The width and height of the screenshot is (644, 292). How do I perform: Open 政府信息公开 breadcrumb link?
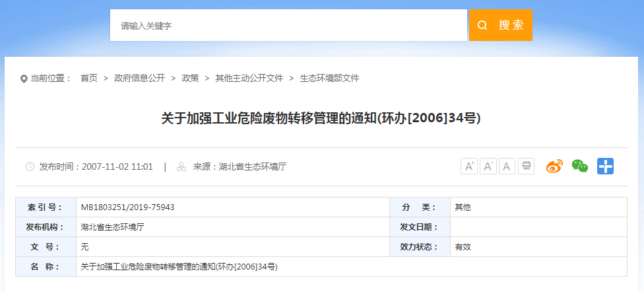[140, 78]
